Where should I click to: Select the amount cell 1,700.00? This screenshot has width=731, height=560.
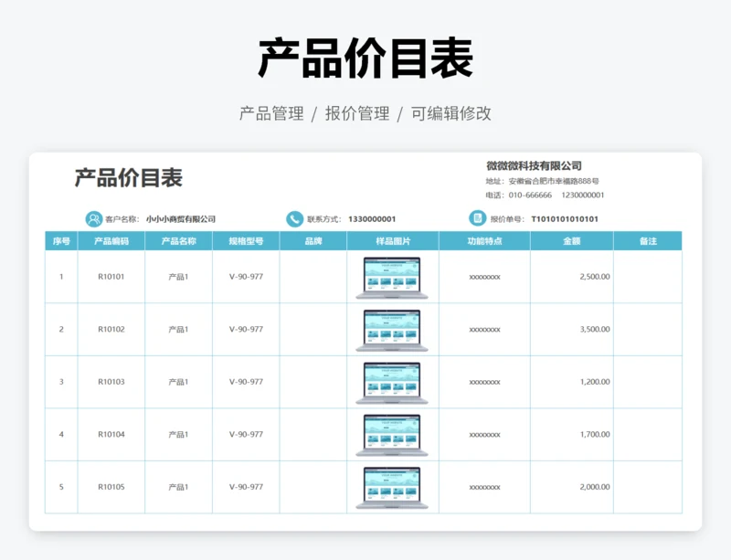[594, 435]
